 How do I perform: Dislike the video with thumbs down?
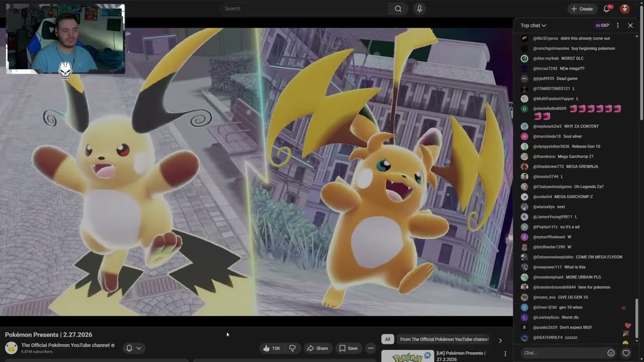pyautogui.click(x=292, y=348)
